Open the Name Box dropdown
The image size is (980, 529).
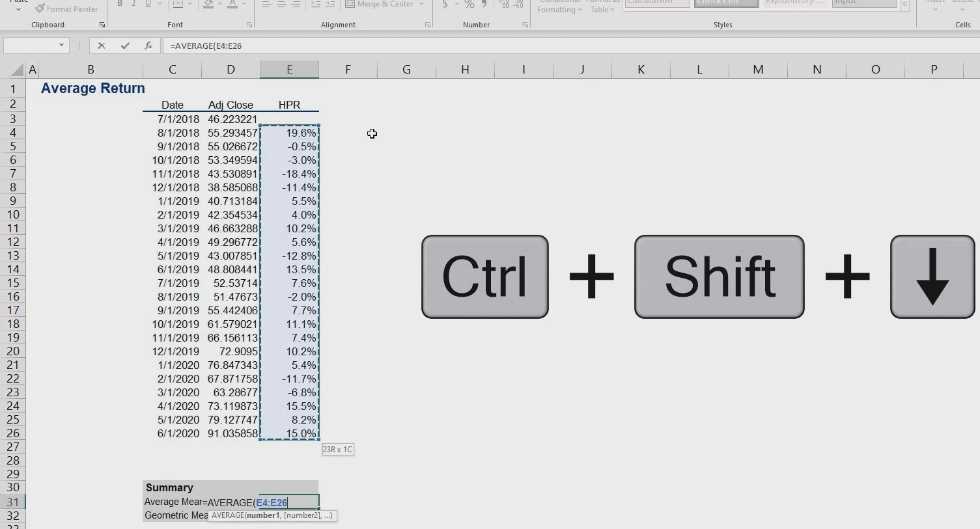[61, 46]
